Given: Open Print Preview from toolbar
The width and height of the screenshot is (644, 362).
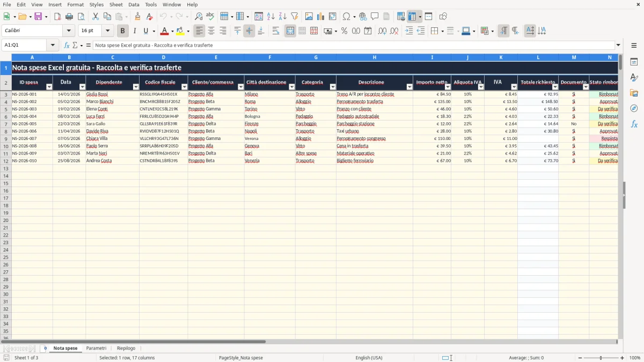Looking at the screenshot, I should (81, 17).
